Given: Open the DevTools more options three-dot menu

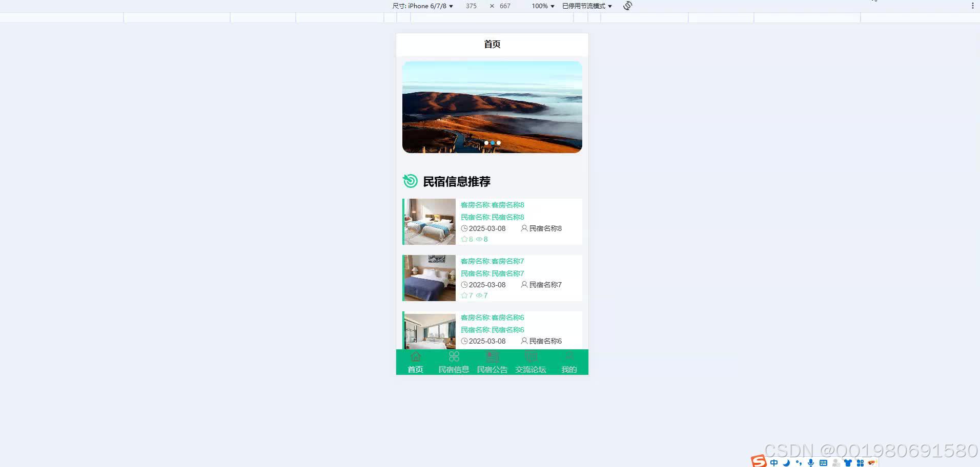Looking at the screenshot, I should click(973, 6).
